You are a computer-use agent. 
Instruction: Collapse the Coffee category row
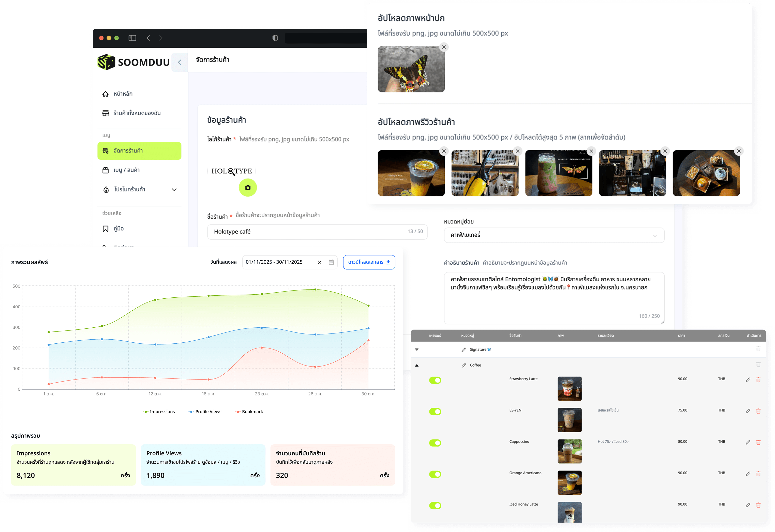click(416, 365)
